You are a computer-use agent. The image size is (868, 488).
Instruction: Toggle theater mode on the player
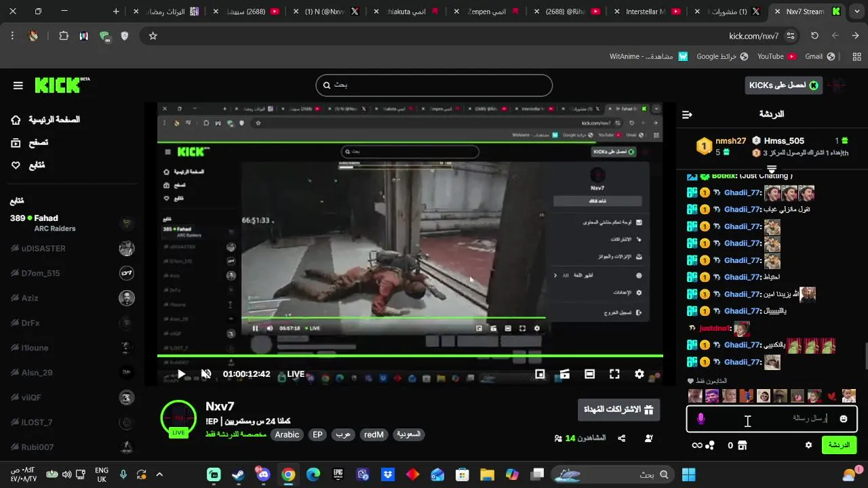pyautogui.click(x=589, y=374)
